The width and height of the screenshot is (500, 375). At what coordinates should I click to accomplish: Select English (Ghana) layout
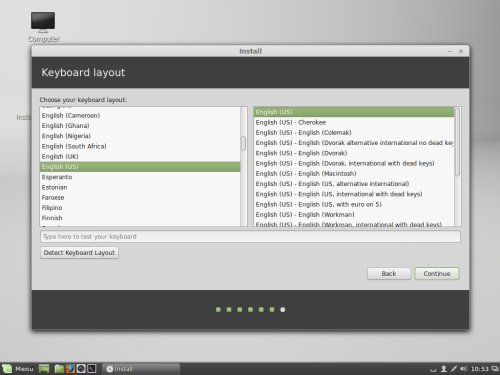[140, 126]
